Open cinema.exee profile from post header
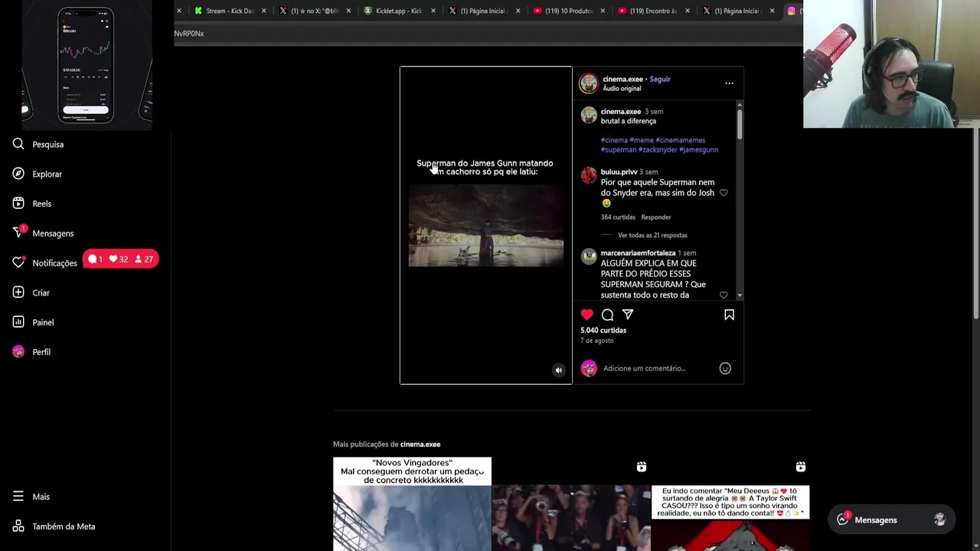The width and height of the screenshot is (980, 551). tap(622, 79)
